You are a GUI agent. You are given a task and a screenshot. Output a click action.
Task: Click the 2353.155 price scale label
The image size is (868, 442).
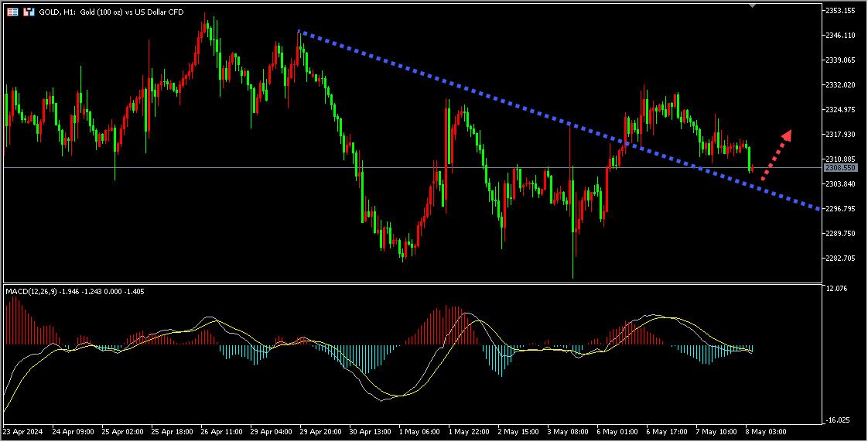[x=840, y=11]
